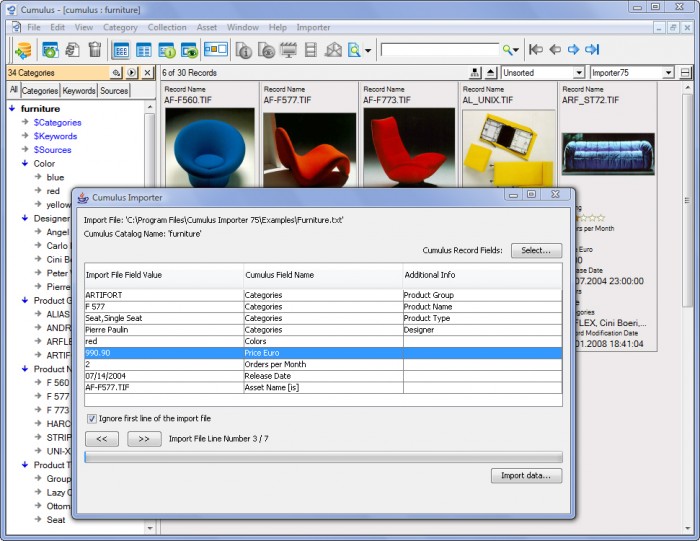Click the >> next line button
The image size is (700, 541).
coord(144,439)
